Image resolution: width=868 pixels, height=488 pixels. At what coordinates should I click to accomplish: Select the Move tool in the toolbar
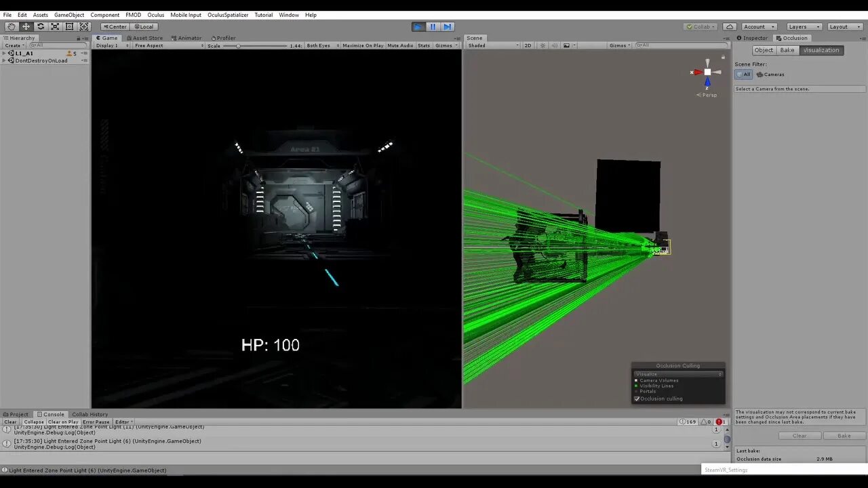(x=26, y=26)
